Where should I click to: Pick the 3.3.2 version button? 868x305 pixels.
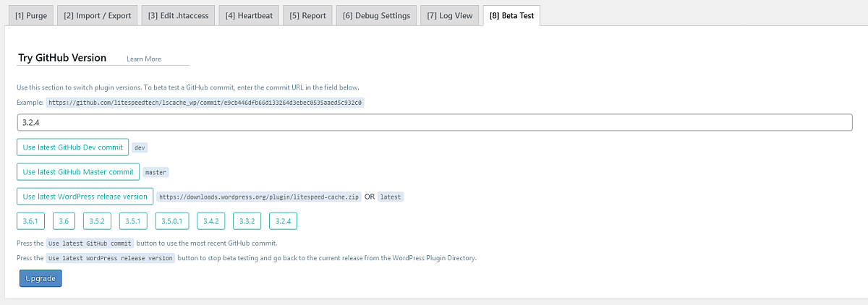tap(247, 221)
